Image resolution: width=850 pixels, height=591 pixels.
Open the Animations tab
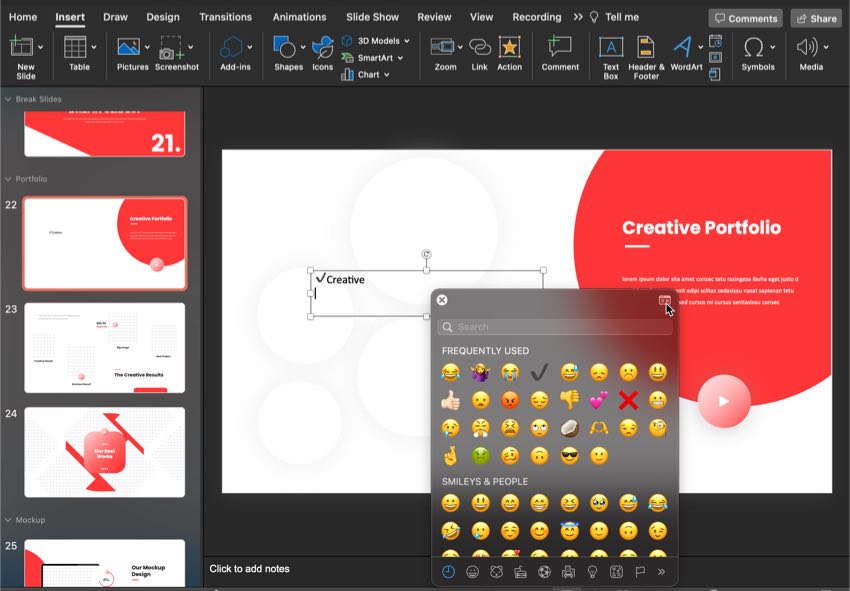click(299, 17)
